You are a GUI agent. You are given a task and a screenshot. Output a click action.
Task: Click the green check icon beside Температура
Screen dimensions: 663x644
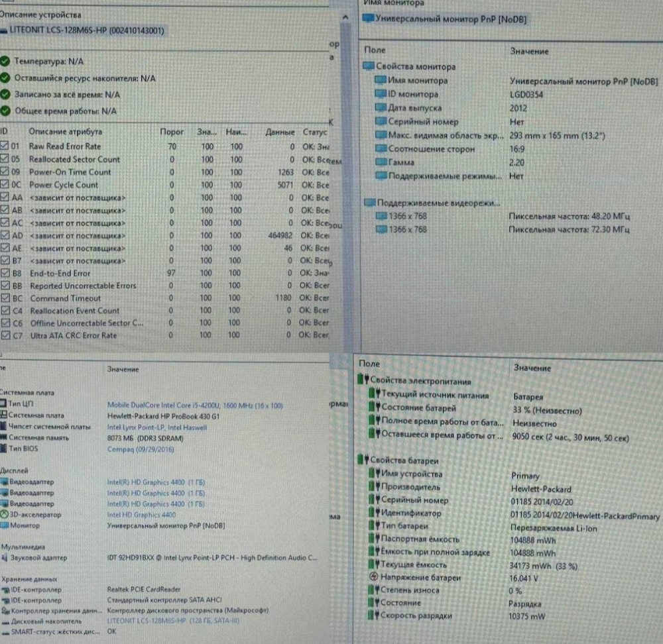(5, 61)
